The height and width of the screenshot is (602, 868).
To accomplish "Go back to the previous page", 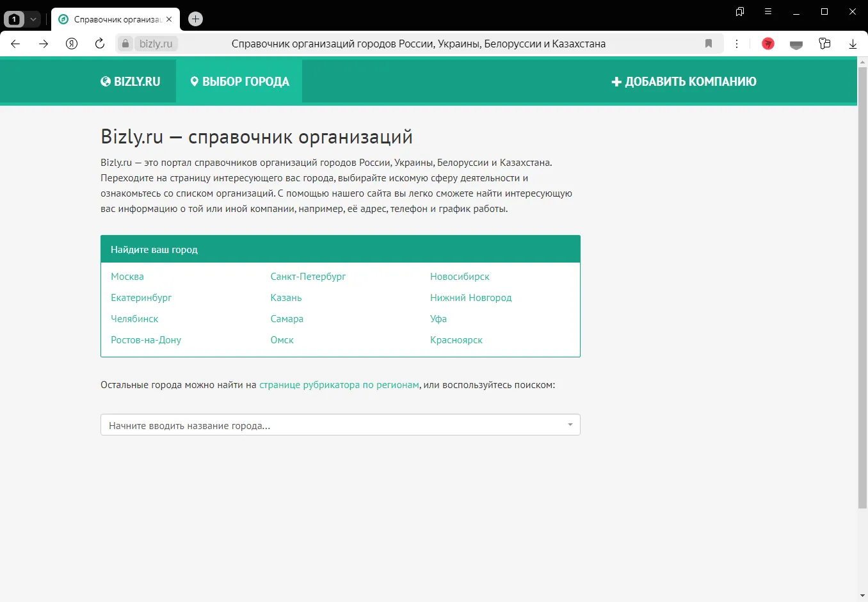I will point(15,44).
